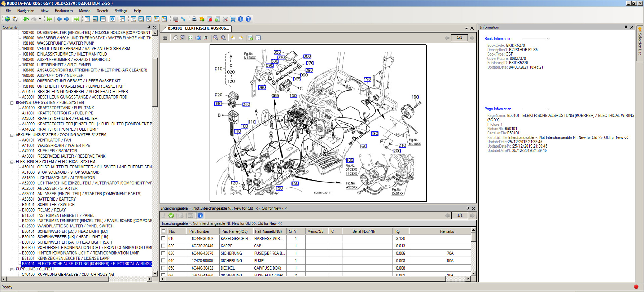Select the hand pan tool above diagram
Screen dimensions: 644x292
click(x=175, y=38)
